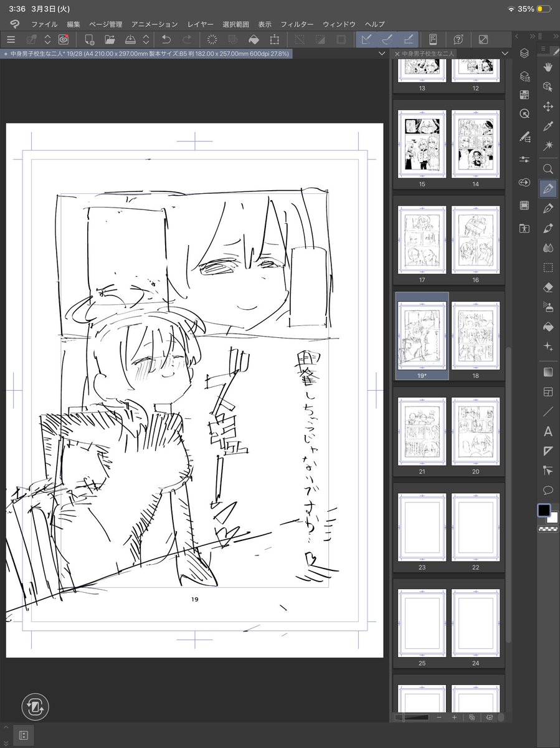The image size is (560, 748).
Task: Click the Scale/Rotate transform icon
Action: [274, 39]
